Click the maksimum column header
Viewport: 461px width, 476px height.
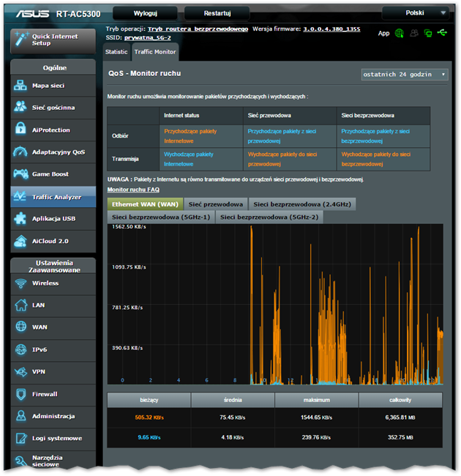(317, 400)
